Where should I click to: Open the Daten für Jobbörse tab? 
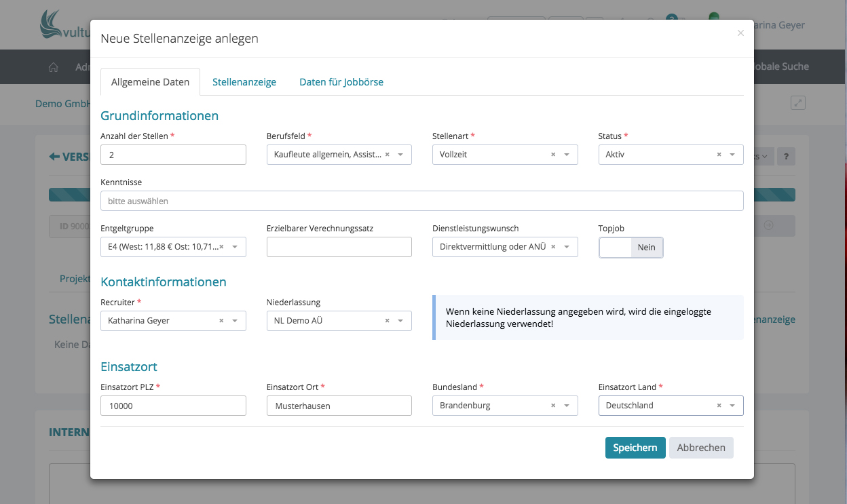pos(341,82)
